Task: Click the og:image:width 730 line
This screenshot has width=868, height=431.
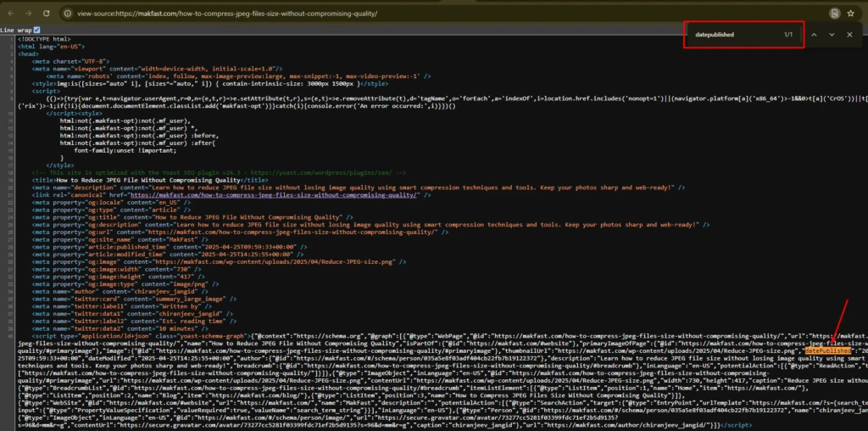Action: [x=117, y=269]
